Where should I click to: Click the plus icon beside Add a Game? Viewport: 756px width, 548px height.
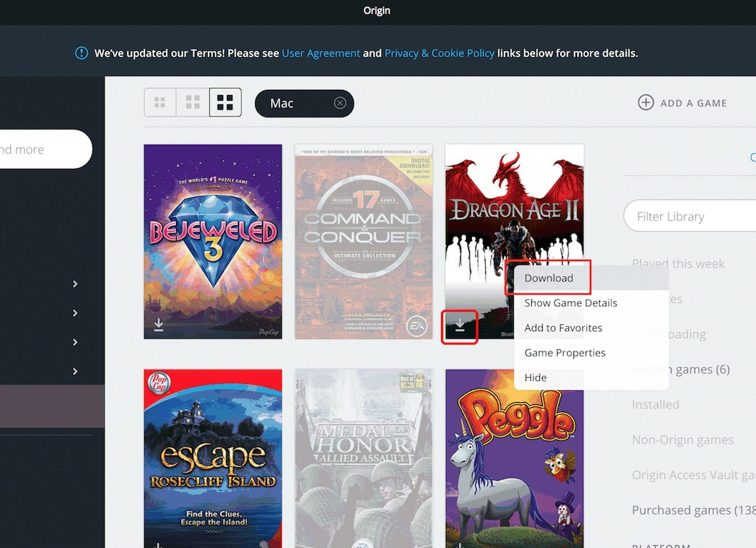point(646,102)
